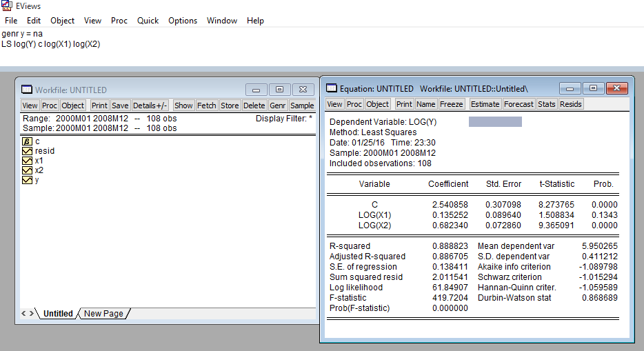The width and height of the screenshot is (644, 351).
Task: Open the Quick menu
Action: tap(148, 21)
